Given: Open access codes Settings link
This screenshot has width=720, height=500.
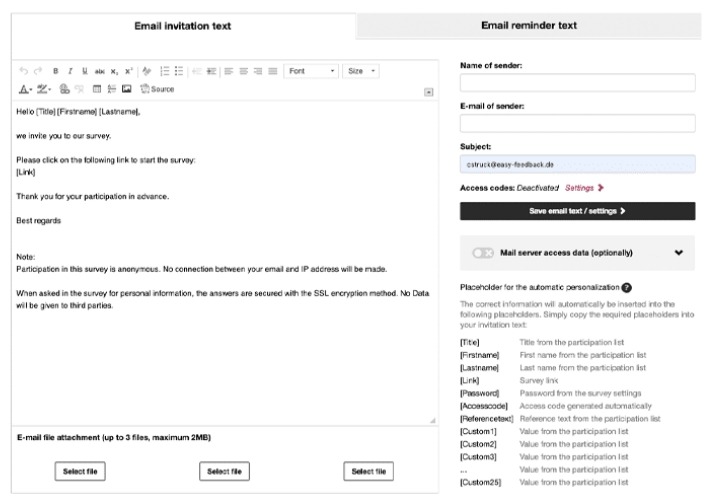Looking at the screenshot, I should [584, 188].
